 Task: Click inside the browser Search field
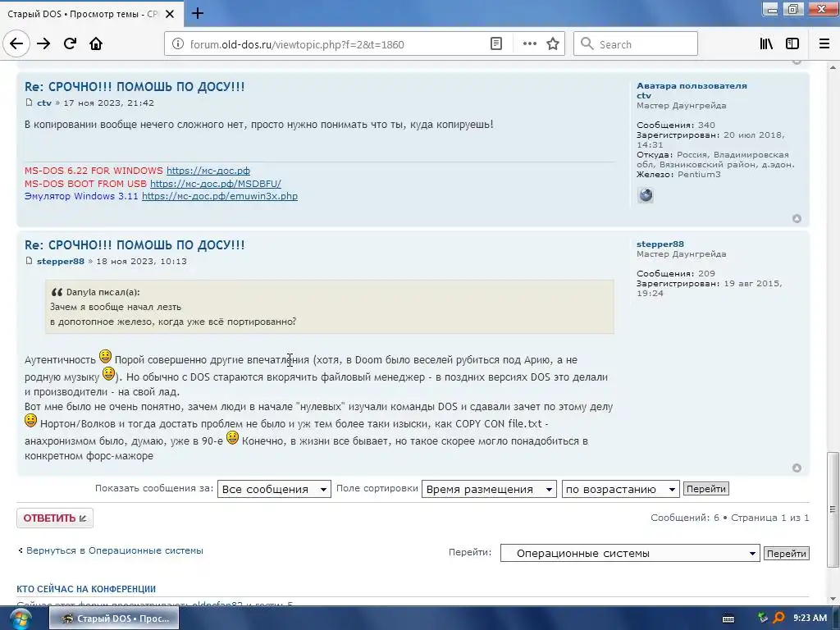tap(636, 44)
